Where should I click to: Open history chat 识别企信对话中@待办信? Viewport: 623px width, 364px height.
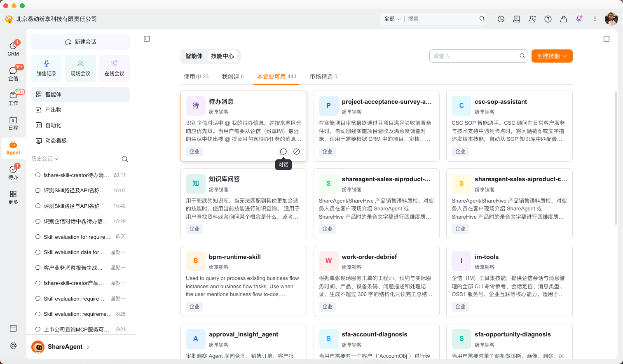click(80, 222)
